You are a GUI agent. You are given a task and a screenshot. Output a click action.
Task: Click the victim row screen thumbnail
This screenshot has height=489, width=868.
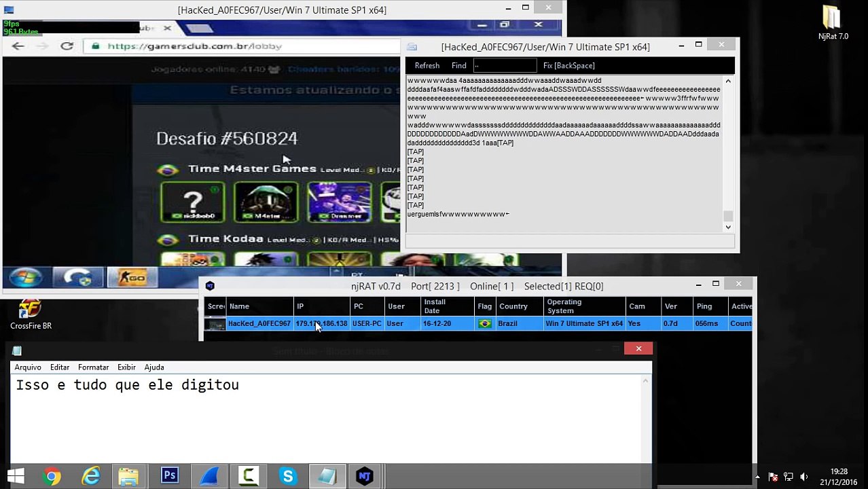(215, 325)
